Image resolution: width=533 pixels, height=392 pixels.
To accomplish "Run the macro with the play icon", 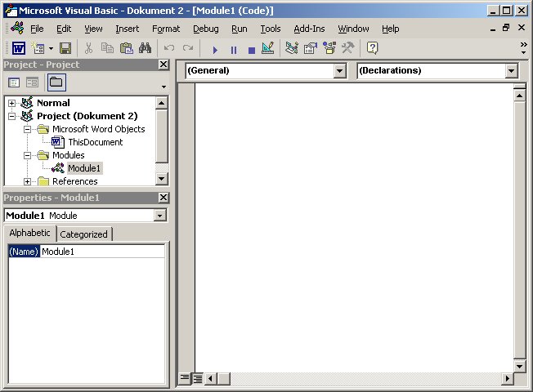I will [215, 51].
